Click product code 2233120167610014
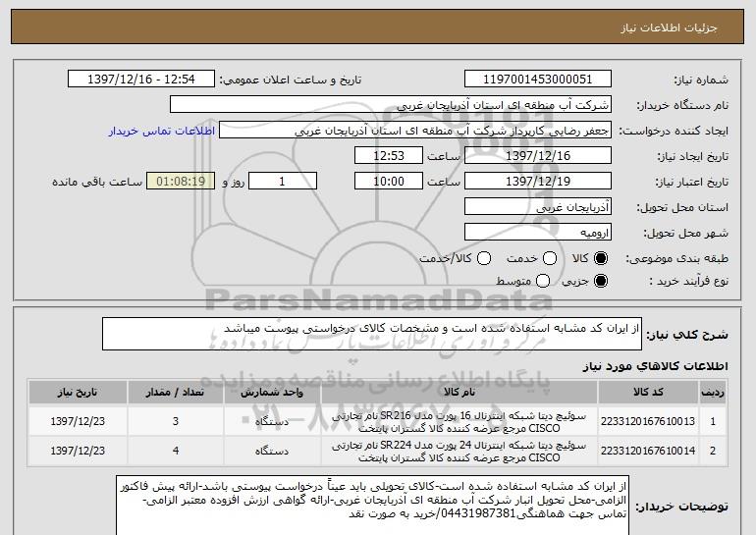 (x=648, y=451)
